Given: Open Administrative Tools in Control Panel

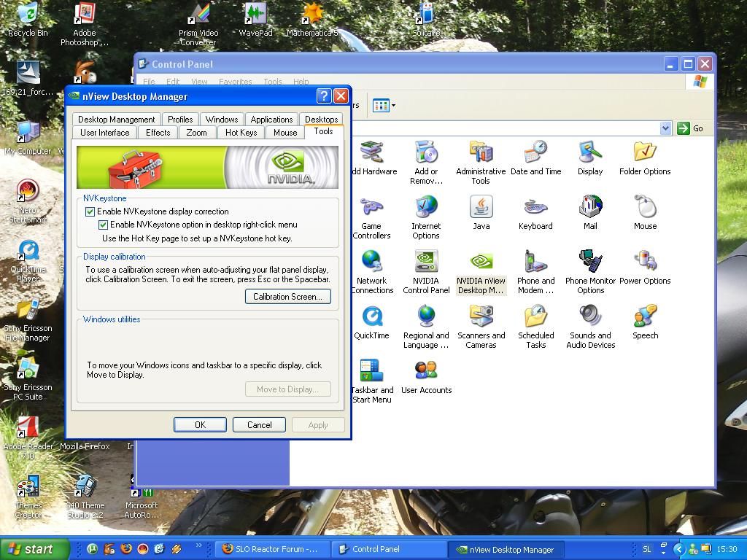Looking at the screenshot, I should tap(481, 163).
